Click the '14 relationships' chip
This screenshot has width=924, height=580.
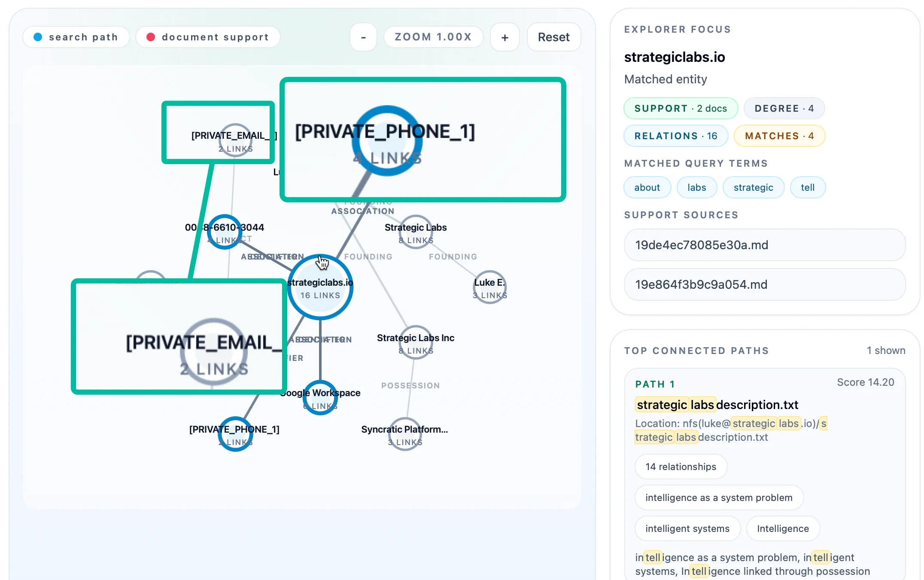point(681,467)
